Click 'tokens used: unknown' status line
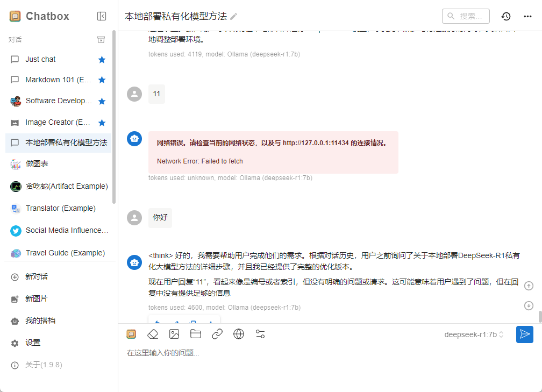Viewport: 542px width, 392px height. pyautogui.click(x=230, y=178)
